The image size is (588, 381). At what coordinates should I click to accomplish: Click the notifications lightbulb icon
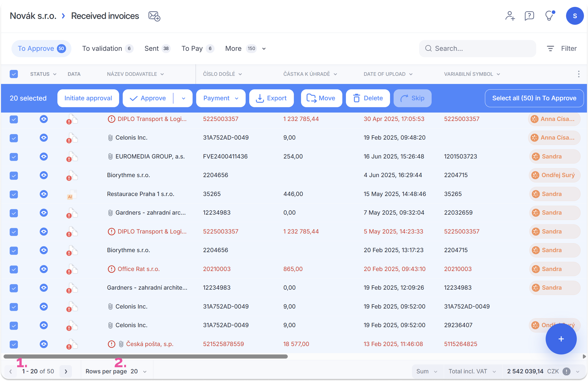[549, 16]
